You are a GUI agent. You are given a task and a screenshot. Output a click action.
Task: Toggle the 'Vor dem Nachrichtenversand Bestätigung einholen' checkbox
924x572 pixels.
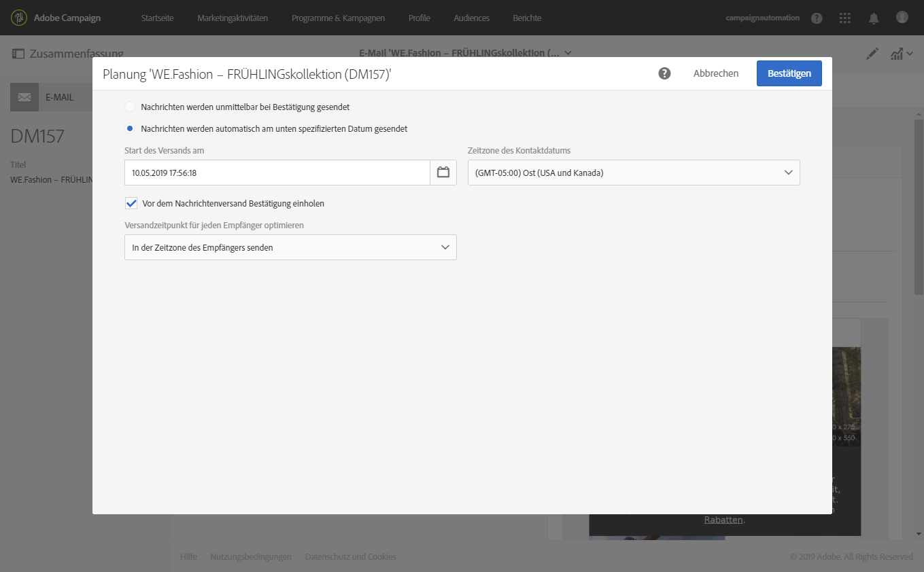click(131, 203)
